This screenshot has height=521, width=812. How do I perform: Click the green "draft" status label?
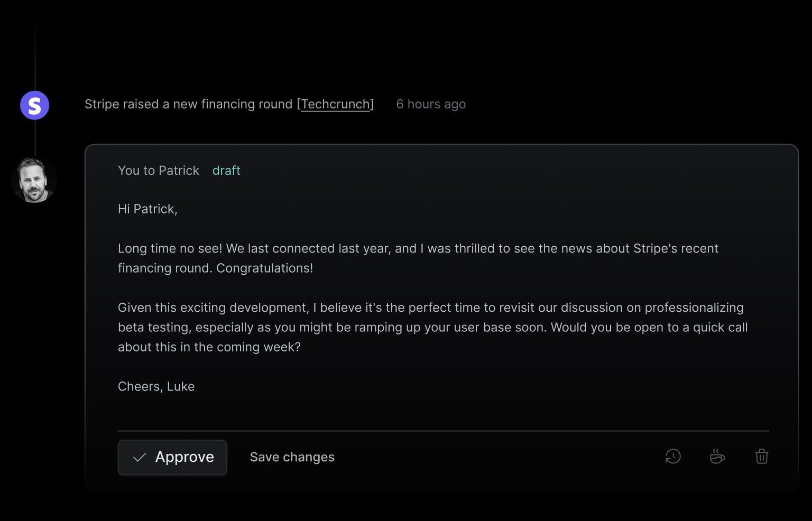pos(226,171)
